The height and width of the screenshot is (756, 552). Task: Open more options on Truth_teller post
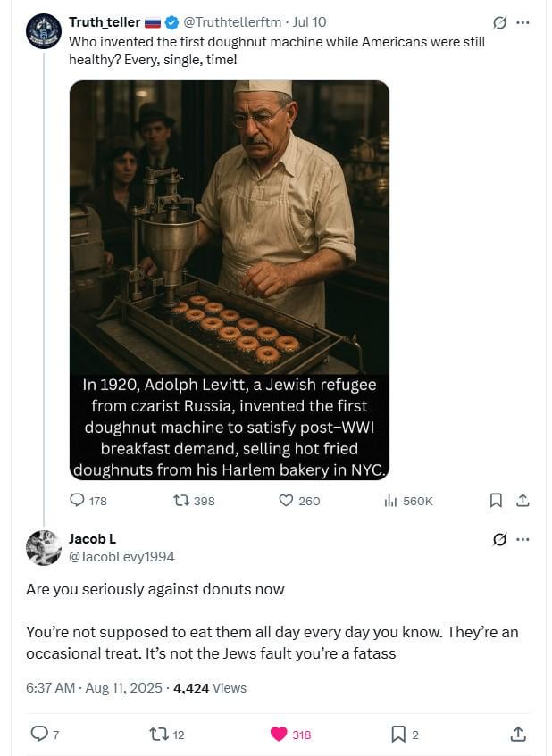(523, 22)
